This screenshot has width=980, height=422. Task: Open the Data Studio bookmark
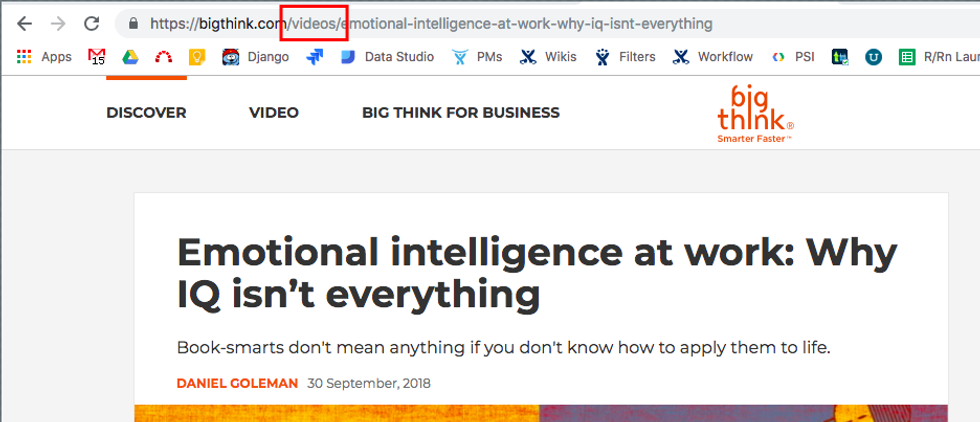click(387, 57)
